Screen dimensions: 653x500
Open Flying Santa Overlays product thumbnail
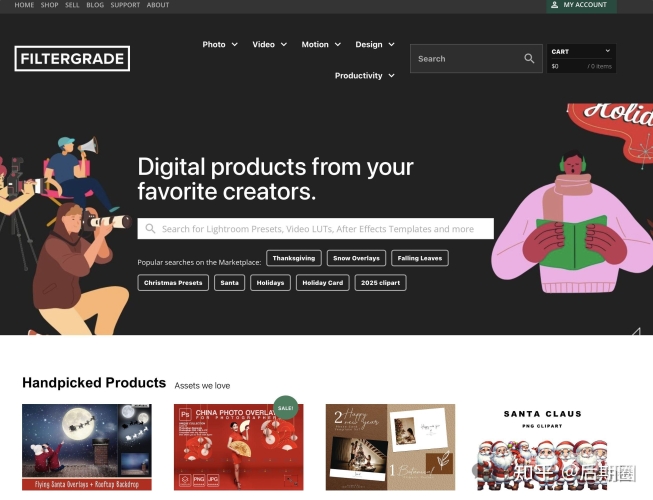click(x=87, y=447)
